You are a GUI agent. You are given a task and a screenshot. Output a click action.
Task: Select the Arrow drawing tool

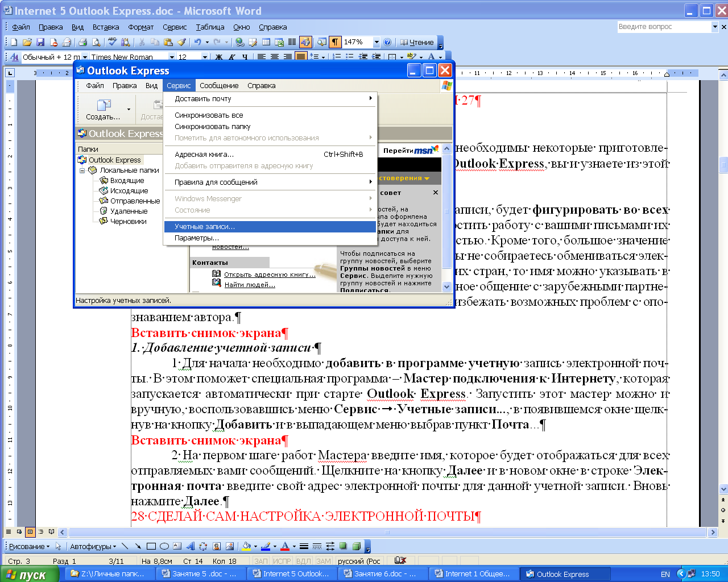point(138,546)
